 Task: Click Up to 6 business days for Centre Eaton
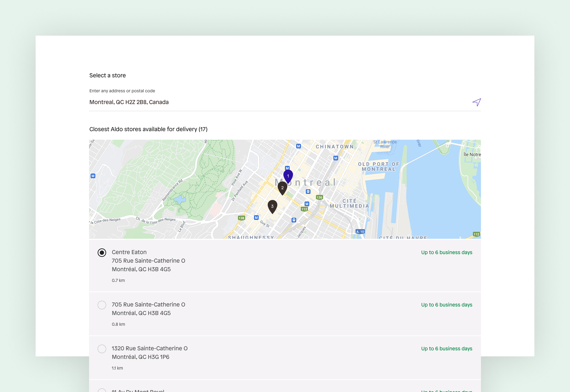(447, 252)
